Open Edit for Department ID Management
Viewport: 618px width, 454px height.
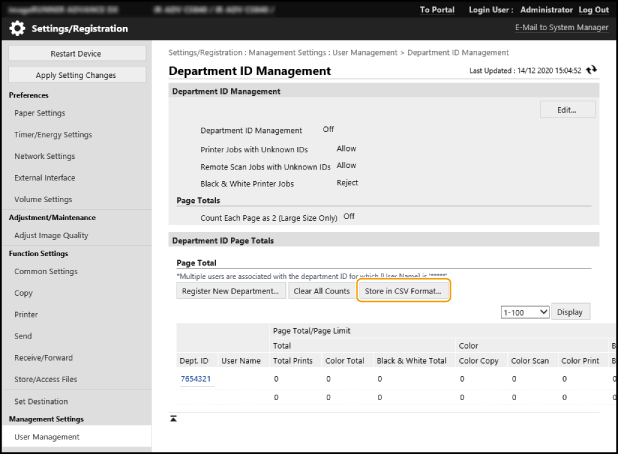[567, 109]
